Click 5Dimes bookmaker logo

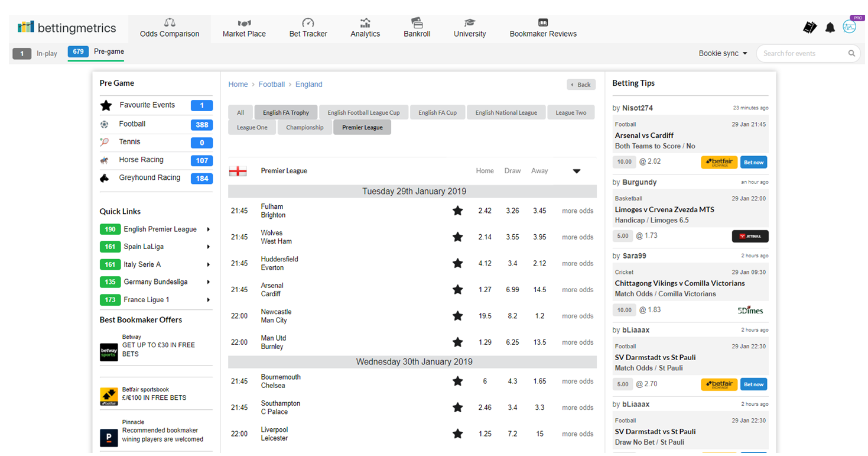[x=750, y=311]
